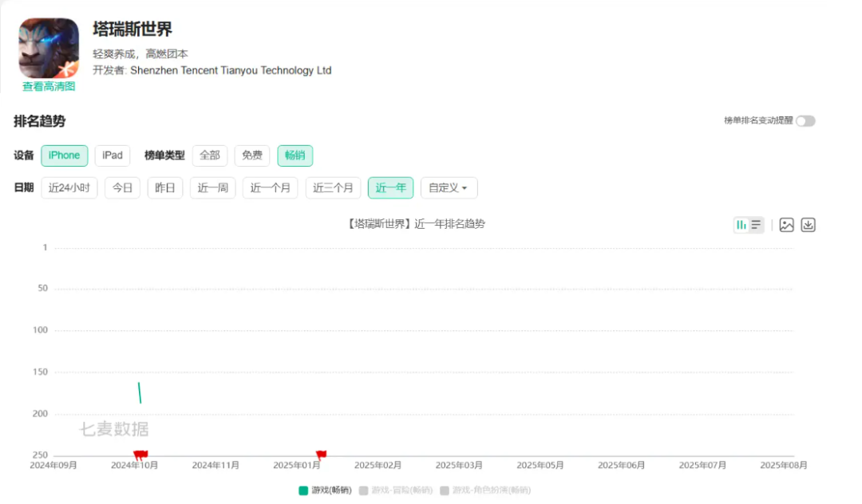Choose 全部 chart type
The height and width of the screenshot is (504, 862).
pos(210,156)
